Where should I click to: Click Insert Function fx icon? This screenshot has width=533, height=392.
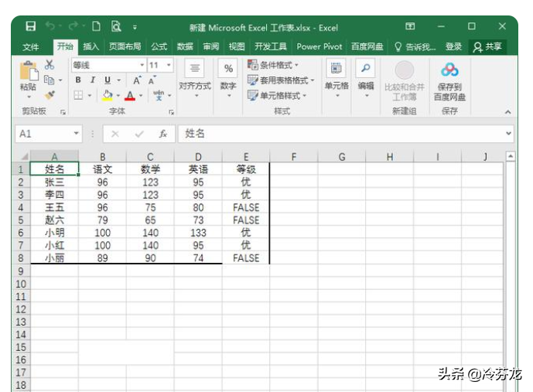163,134
